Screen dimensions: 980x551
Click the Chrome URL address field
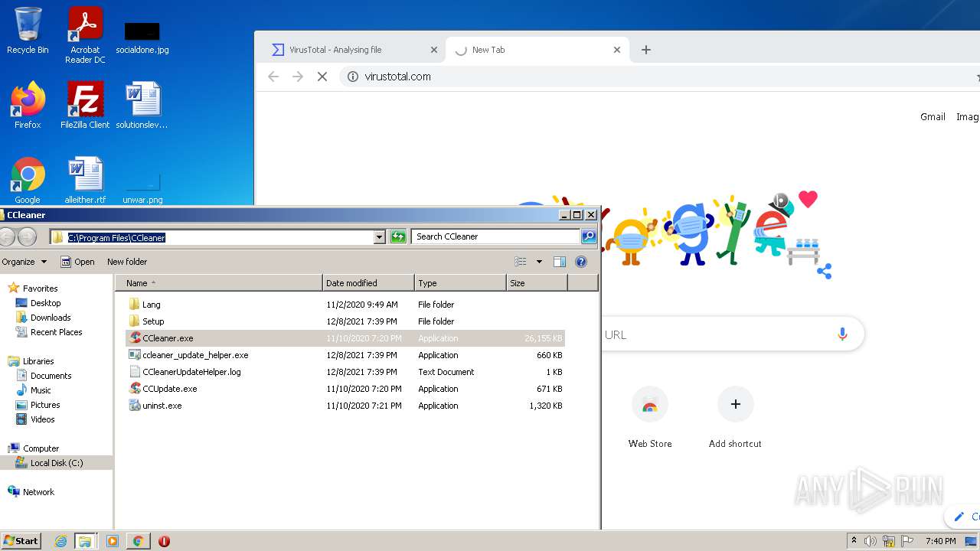tap(658, 77)
